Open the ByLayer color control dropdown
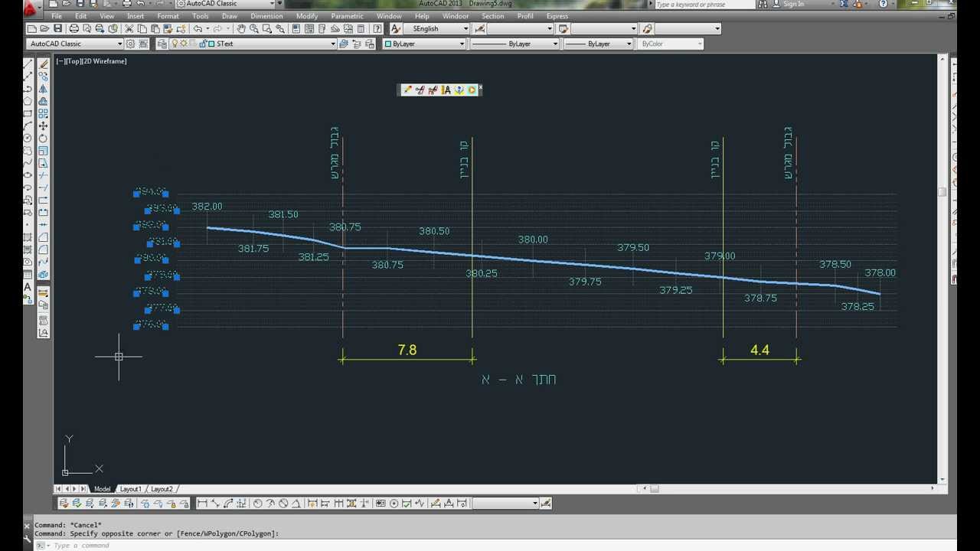Screen dimensions: 980x551 [x=424, y=44]
